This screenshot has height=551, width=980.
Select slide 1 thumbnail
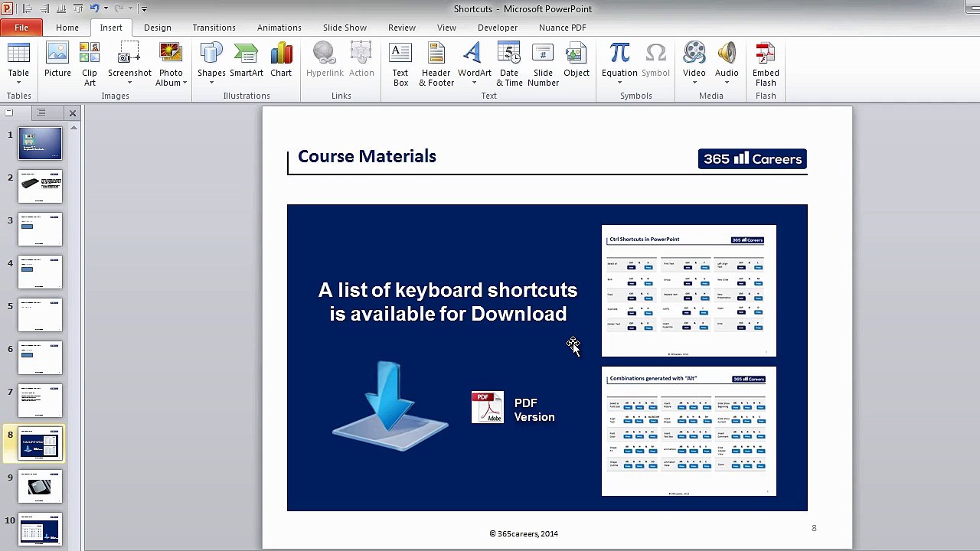40,143
